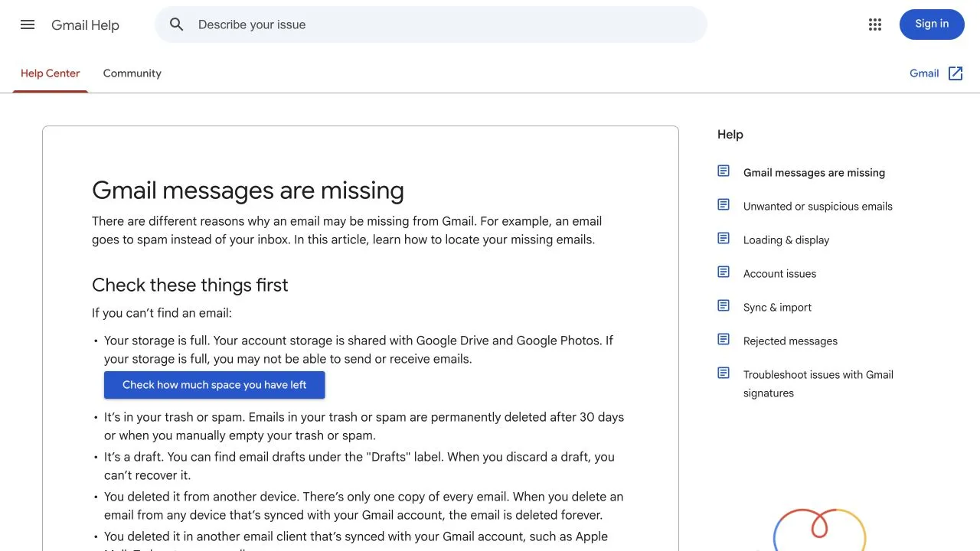Click the article icon beside Loading & display
The width and height of the screenshot is (980, 551).
click(x=724, y=238)
